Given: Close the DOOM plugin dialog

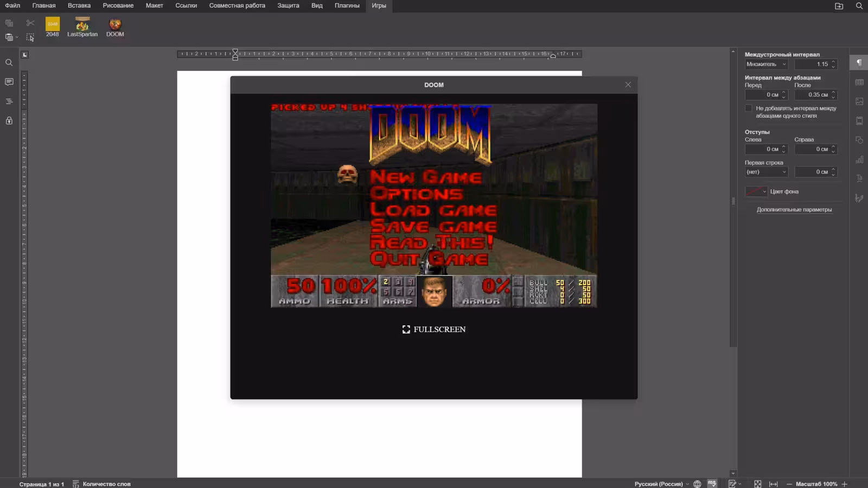Looking at the screenshot, I should [628, 85].
